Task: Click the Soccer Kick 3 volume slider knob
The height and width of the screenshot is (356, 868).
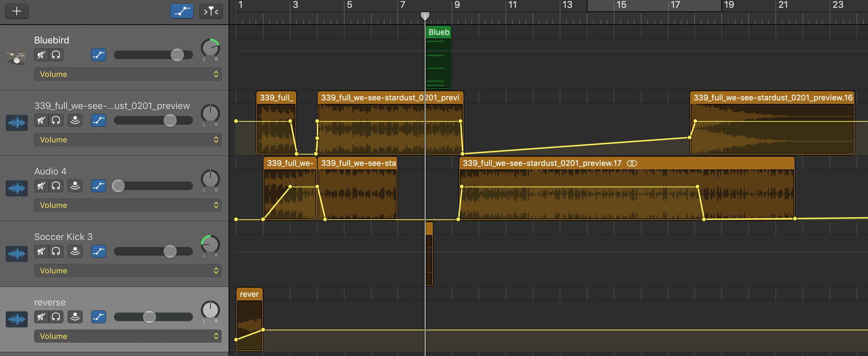Action: point(170,251)
